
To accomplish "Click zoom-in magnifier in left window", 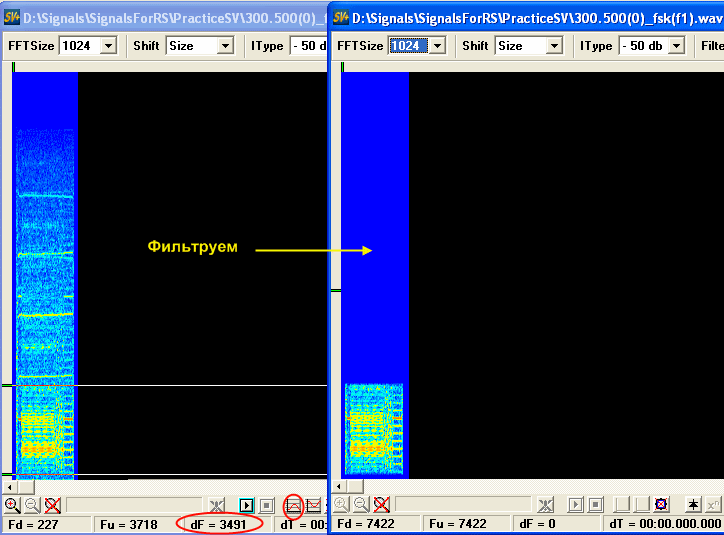I will click(x=12, y=505).
